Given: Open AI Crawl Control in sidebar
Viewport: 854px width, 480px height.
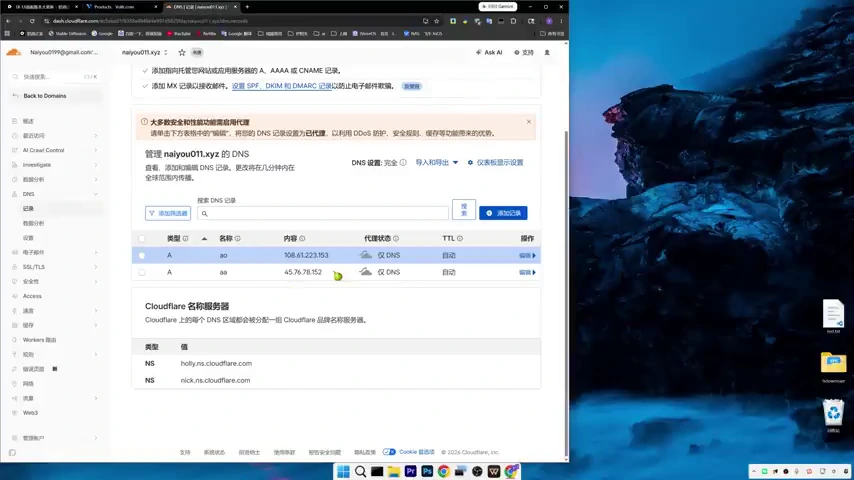Looking at the screenshot, I should click(x=44, y=150).
